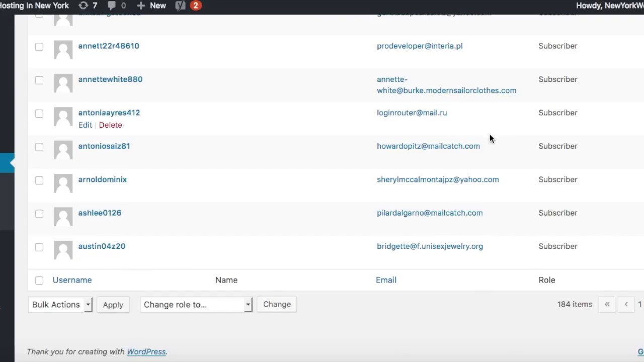Open user arnoldominix profile link
Viewport: 644px width, 362px height.
click(103, 179)
